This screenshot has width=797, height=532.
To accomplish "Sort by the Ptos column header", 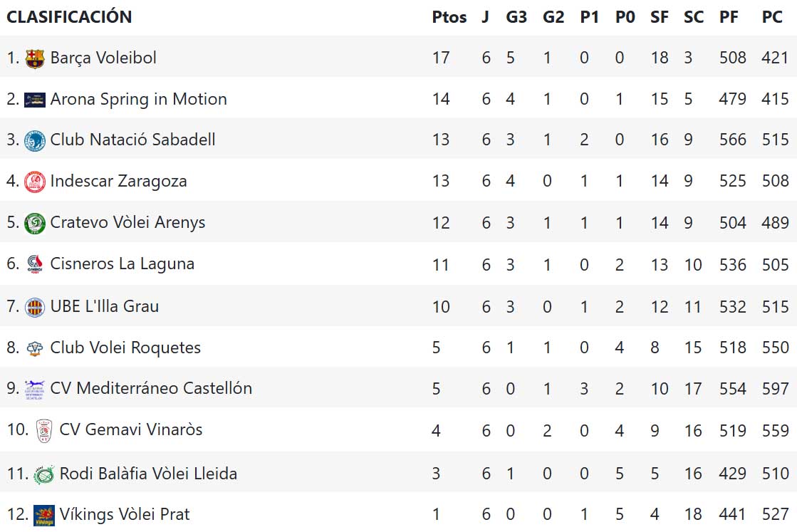I will (x=449, y=17).
